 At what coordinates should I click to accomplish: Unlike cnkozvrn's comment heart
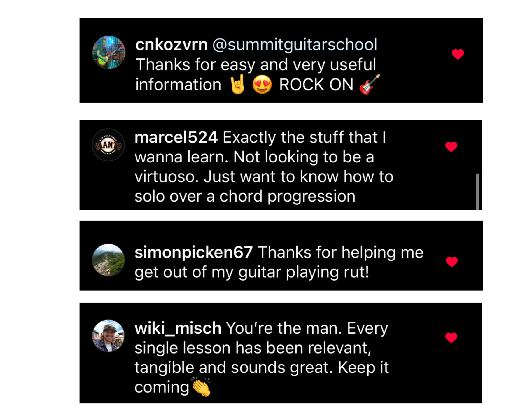(x=458, y=54)
